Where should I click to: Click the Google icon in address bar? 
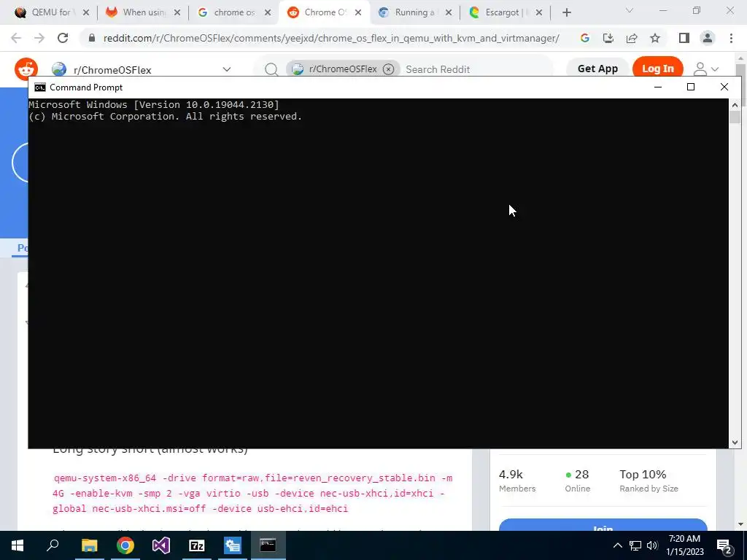(585, 38)
